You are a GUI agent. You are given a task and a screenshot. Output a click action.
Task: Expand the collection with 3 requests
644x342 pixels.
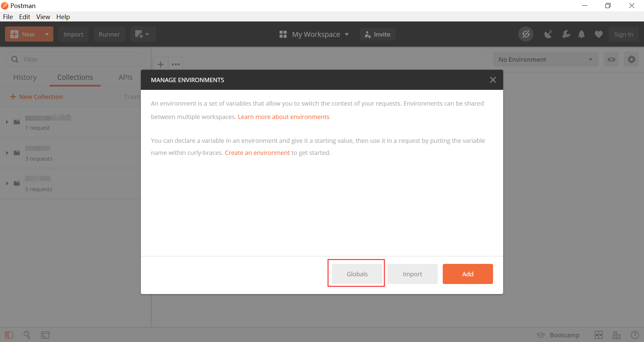click(7, 153)
